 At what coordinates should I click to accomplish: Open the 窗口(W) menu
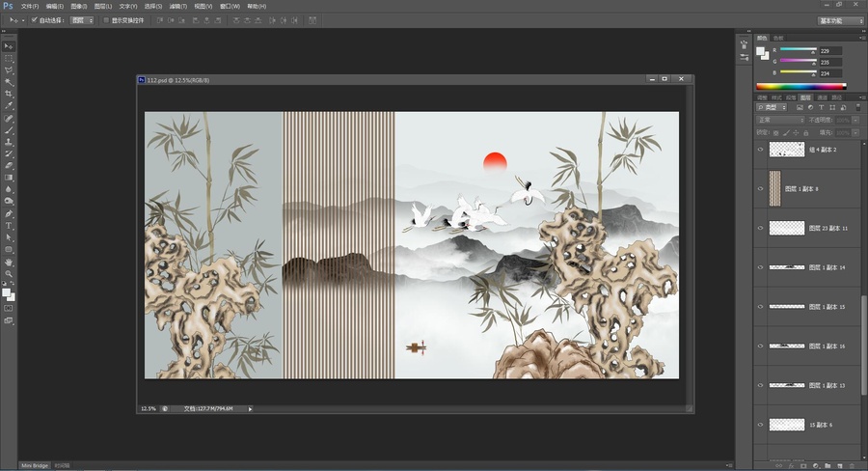(x=230, y=6)
